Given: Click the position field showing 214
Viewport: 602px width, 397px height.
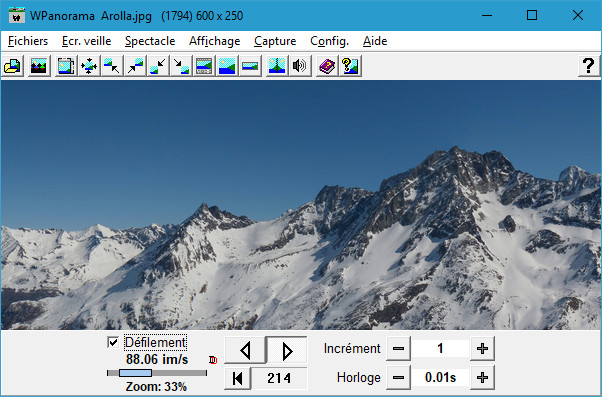Looking at the screenshot, I should pyautogui.click(x=279, y=378).
